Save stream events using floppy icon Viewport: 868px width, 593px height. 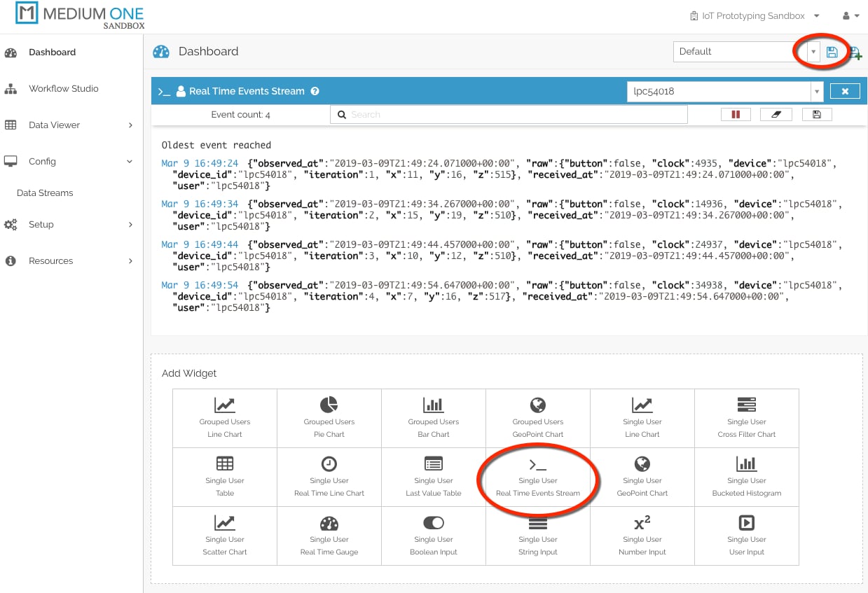coord(816,115)
